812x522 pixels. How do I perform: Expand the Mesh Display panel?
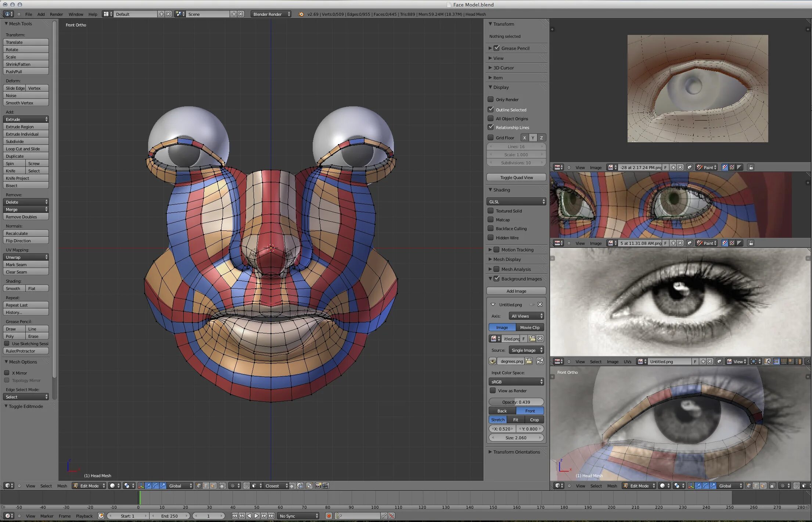507,259
